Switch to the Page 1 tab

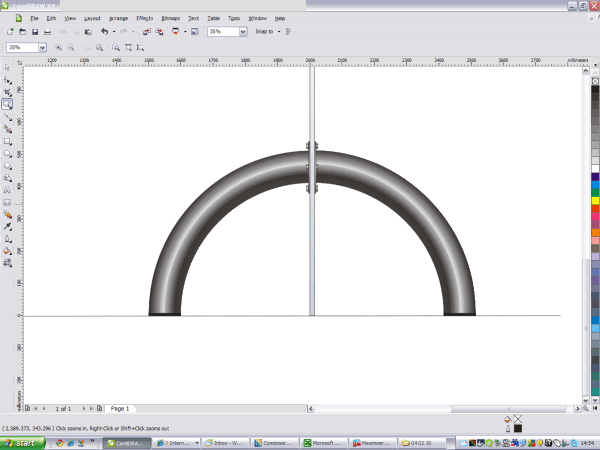(119, 408)
